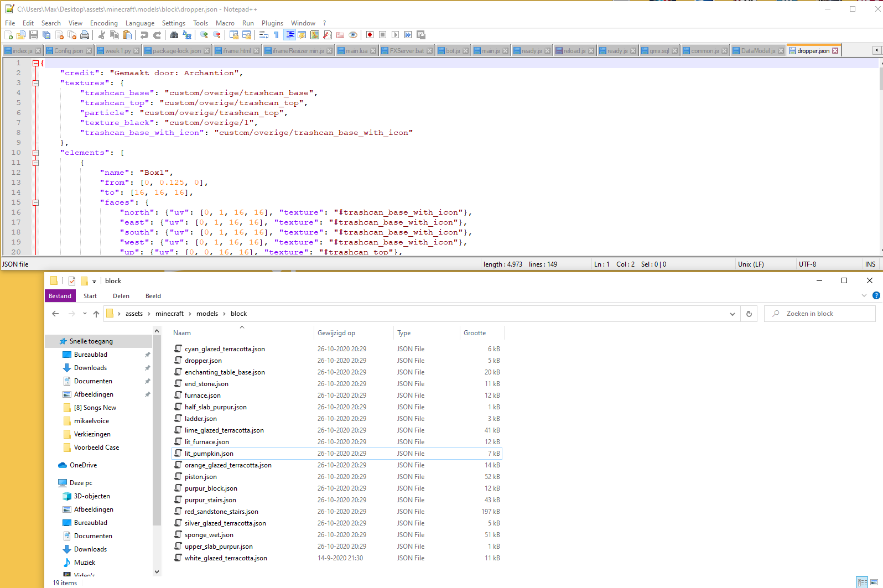Click the Print icon in Notepad++ toolbar
883x588 pixels.
tap(85, 35)
